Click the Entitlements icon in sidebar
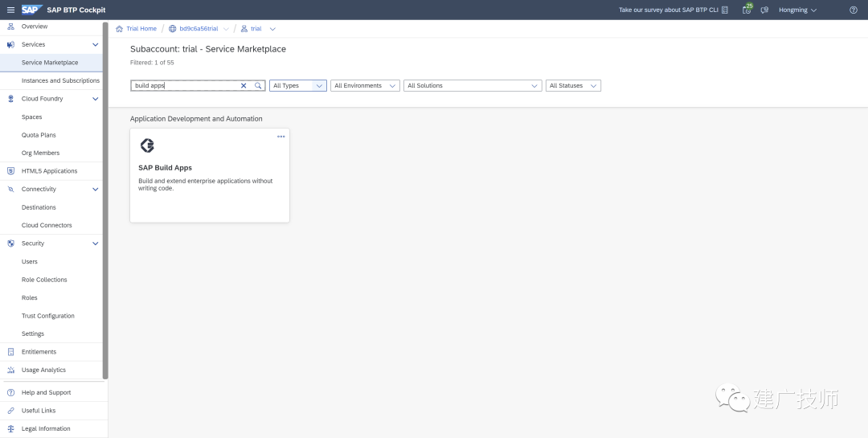The image size is (868, 438). 10,352
